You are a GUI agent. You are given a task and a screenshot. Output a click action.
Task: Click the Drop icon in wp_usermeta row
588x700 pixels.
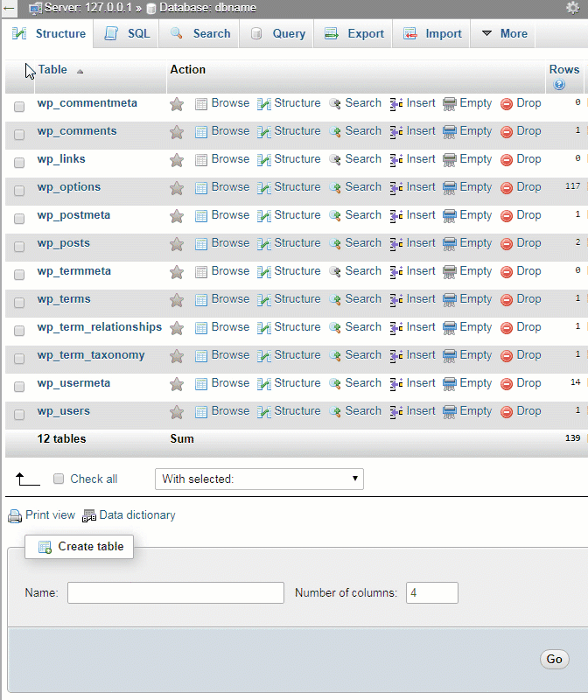pos(507,384)
